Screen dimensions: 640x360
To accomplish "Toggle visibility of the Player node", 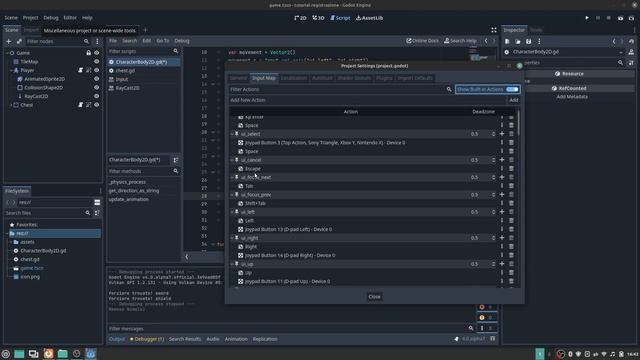I will point(97,70).
